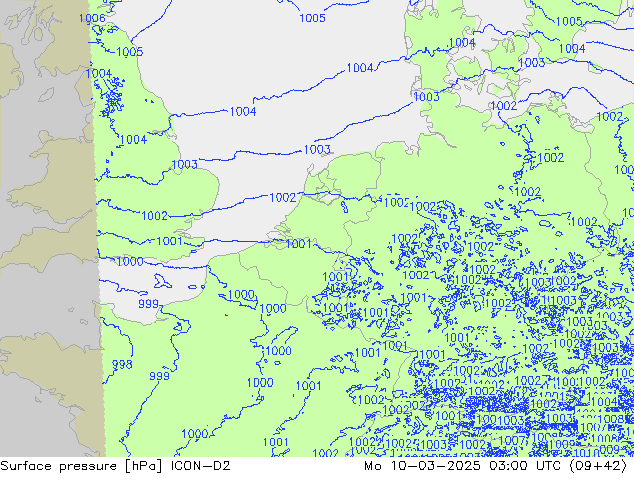Click the "[hPa]" unit label
The width and height of the screenshot is (634, 490).
click(144, 466)
